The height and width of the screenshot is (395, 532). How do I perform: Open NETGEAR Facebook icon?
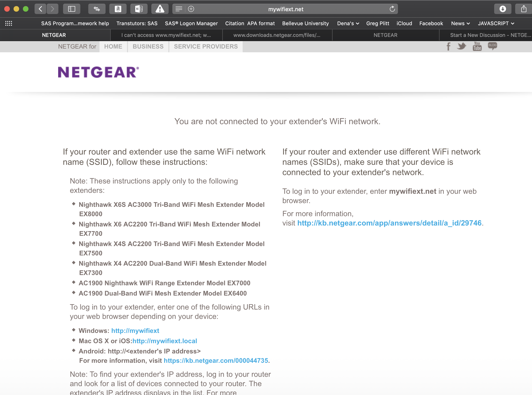point(449,46)
